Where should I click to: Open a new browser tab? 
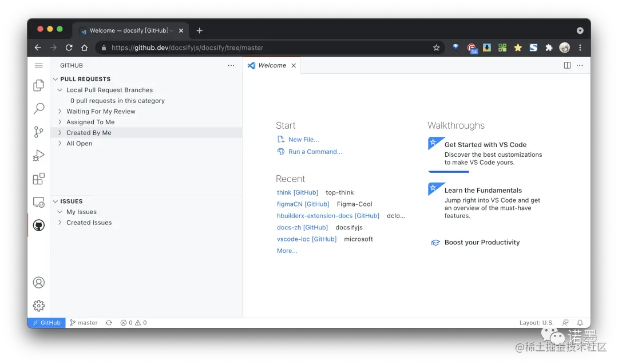[x=200, y=30]
